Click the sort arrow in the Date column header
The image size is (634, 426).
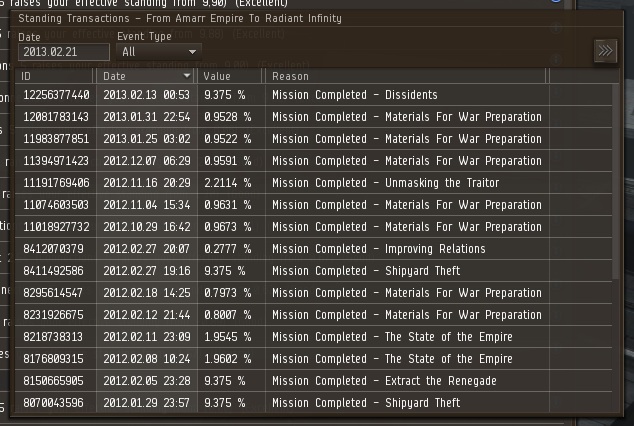[187, 76]
